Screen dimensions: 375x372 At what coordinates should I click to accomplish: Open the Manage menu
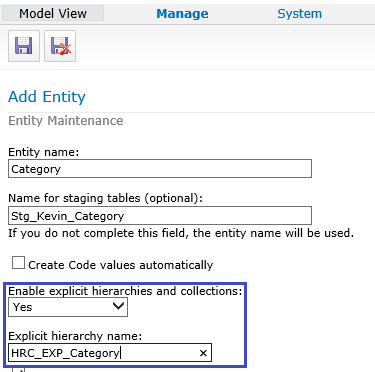point(182,14)
